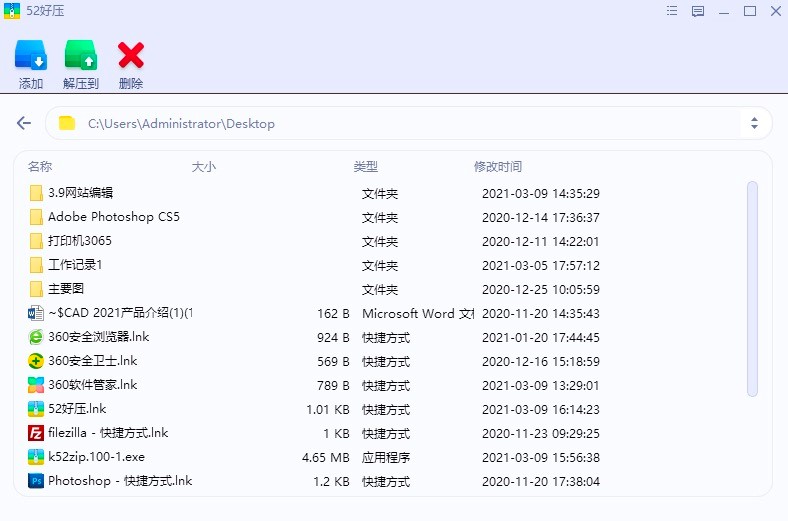Select the 360安全浏览器.lnk file name
788x521 pixels.
pos(98,337)
